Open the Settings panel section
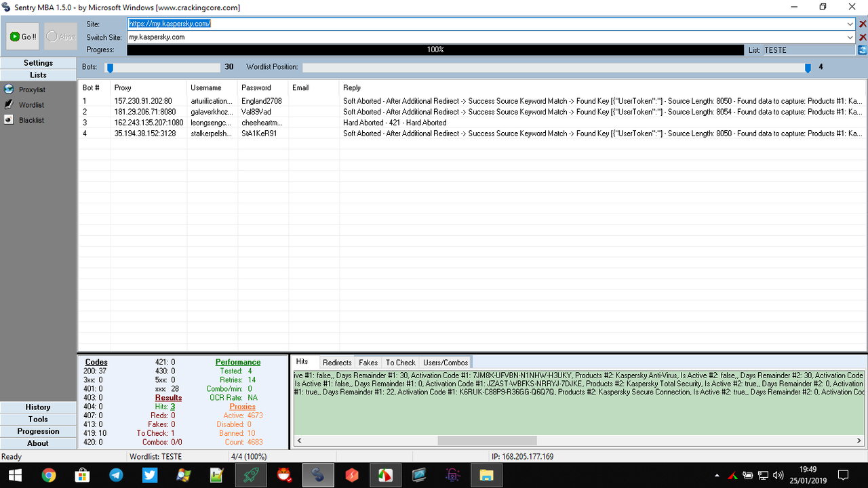868x488 pixels. point(38,63)
